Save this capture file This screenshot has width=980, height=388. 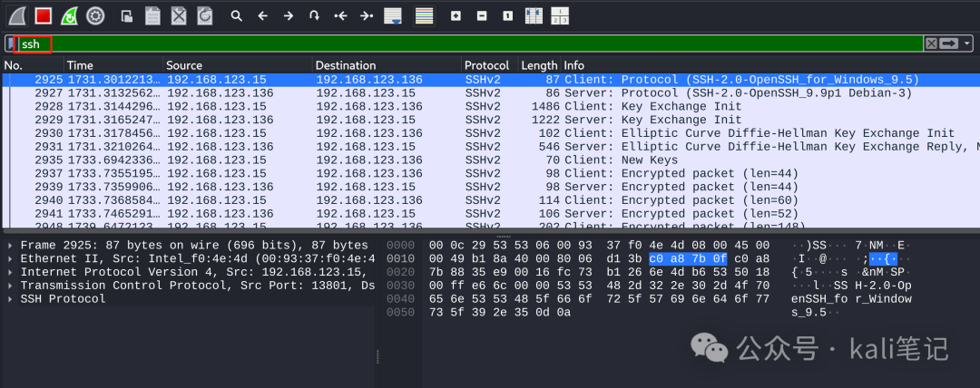[x=152, y=15]
